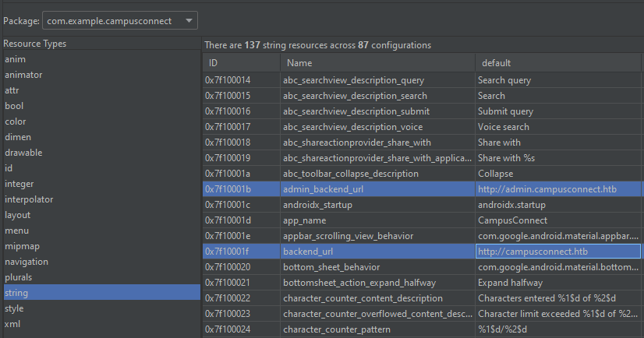Select the mipmap resource type
Screen dimensions: 644x338
tap(23, 246)
